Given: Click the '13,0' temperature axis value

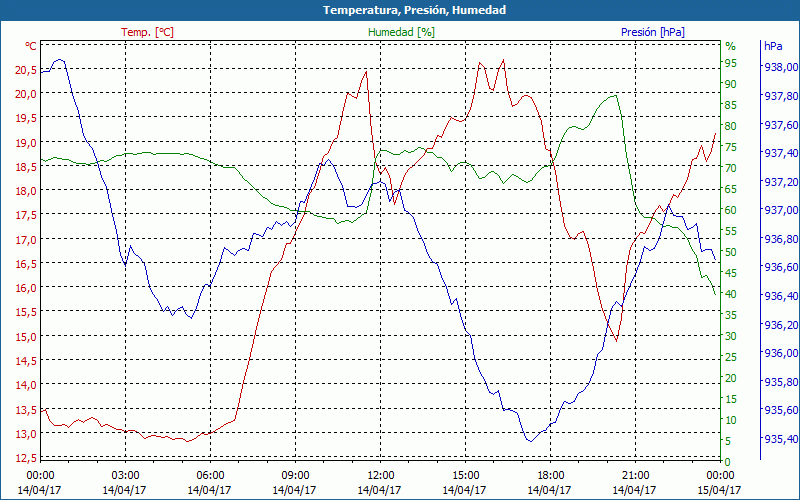Looking at the screenshot, I should 26,434.
